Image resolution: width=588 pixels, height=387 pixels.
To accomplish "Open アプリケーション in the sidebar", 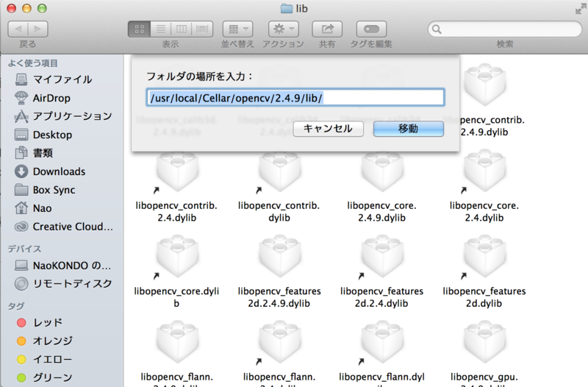I will click(62, 116).
